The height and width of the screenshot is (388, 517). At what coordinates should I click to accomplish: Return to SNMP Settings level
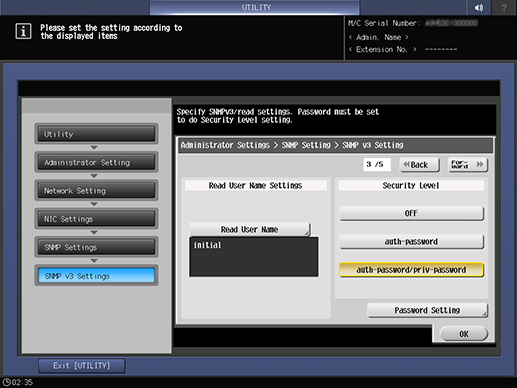pyautogui.click(x=96, y=247)
